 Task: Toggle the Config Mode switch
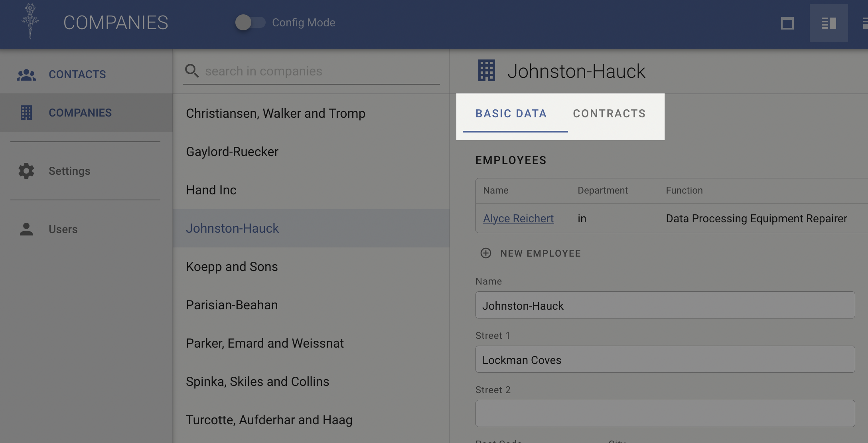coord(250,22)
